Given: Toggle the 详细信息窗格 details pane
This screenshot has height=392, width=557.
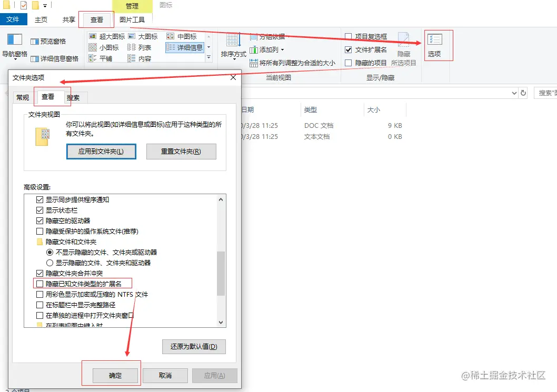Looking at the screenshot, I should [54, 58].
